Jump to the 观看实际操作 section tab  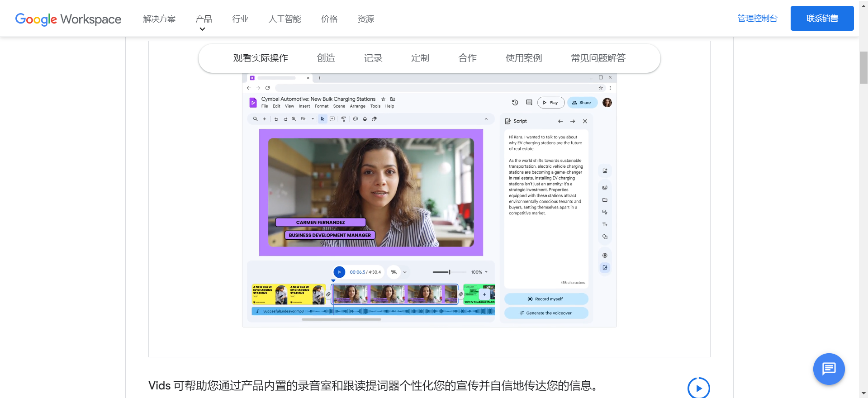click(261, 58)
